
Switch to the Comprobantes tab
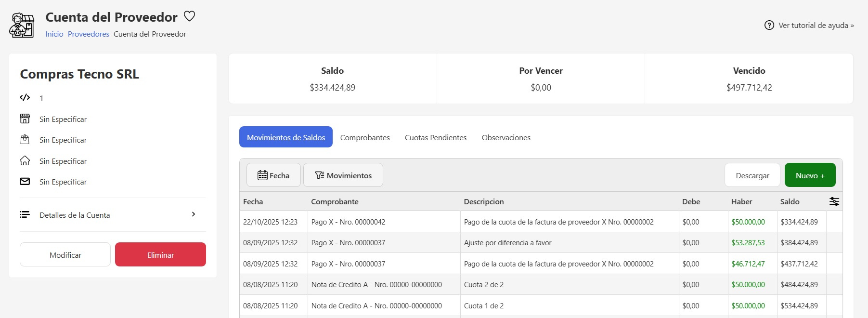click(x=365, y=137)
